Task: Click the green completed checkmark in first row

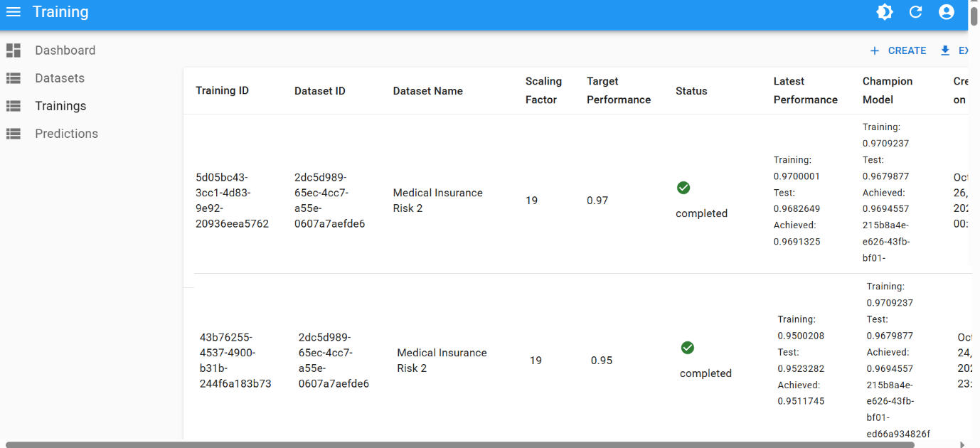Action: 683,188
